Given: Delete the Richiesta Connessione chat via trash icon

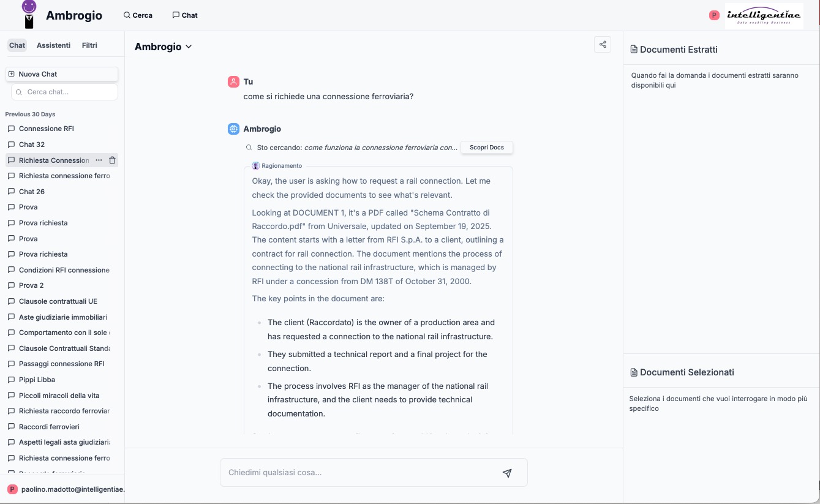Looking at the screenshot, I should tap(112, 160).
